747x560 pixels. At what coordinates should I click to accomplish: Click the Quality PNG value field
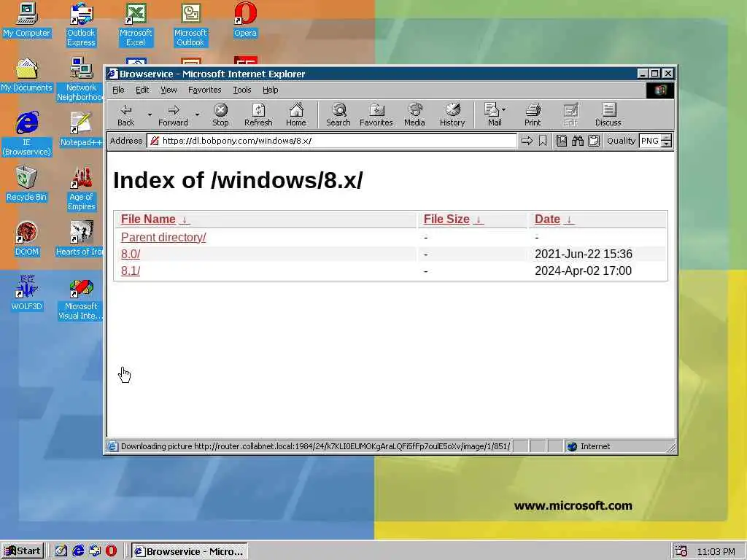pos(650,141)
